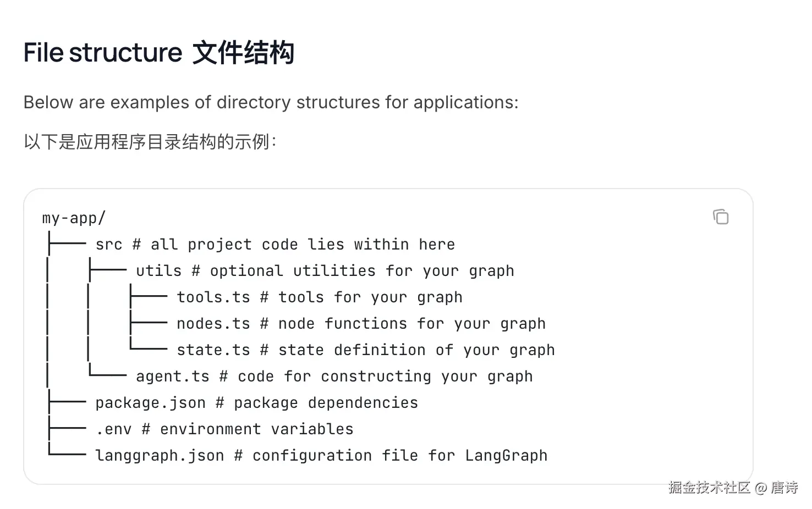The image size is (812, 509).
Task: Click the "package dependencies" comment text
Action: coord(326,403)
